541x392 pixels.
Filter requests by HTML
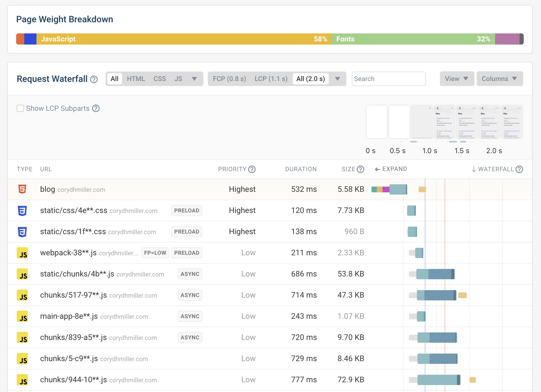[x=136, y=79]
